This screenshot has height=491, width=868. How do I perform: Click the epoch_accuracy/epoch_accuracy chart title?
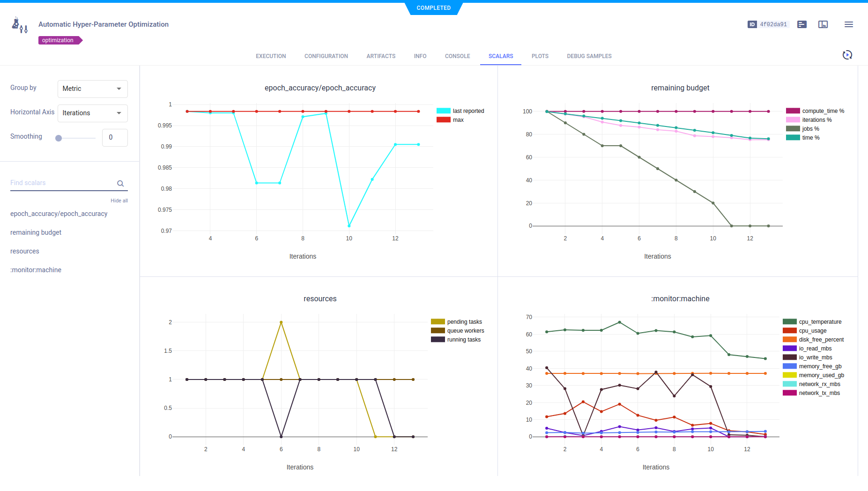[x=320, y=88]
